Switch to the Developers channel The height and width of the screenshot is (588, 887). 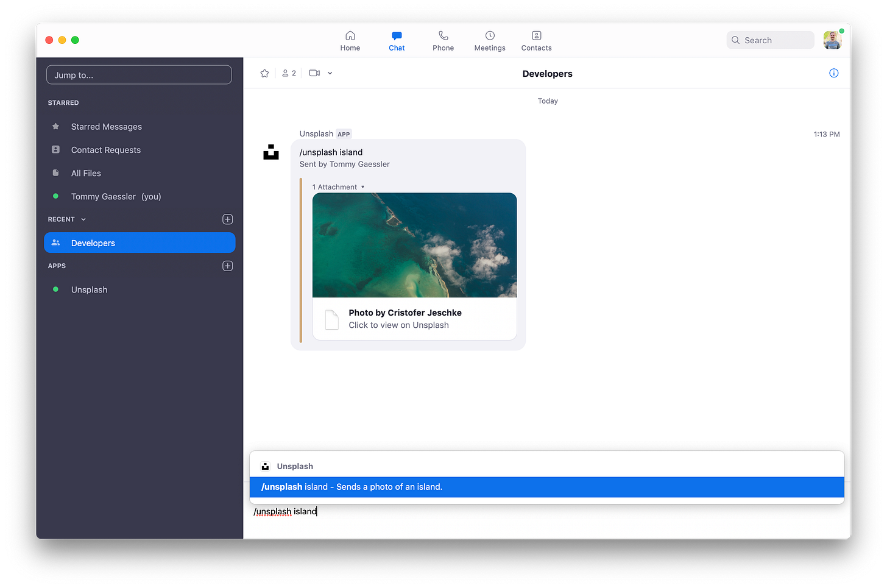(x=93, y=243)
